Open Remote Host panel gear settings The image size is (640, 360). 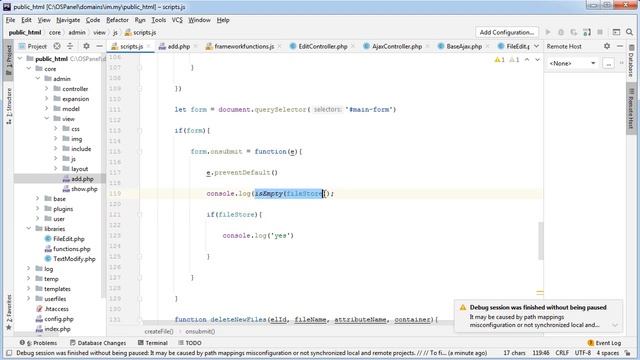pyautogui.click(x=607, y=46)
